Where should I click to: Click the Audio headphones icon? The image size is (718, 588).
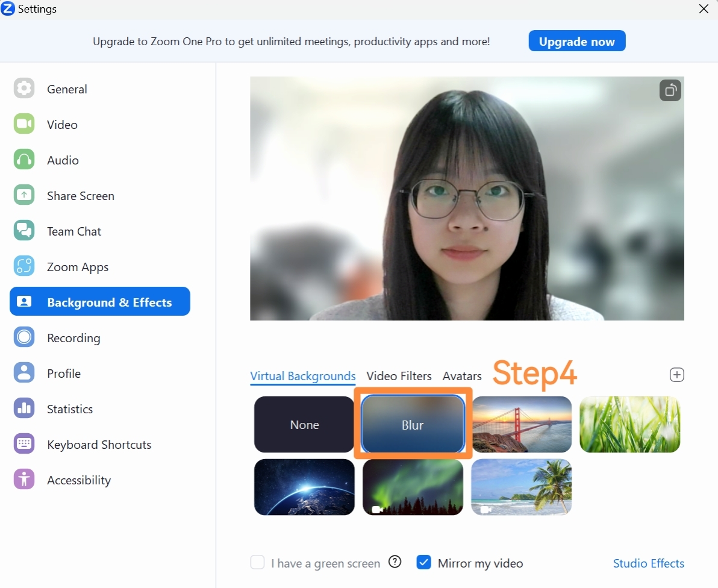[24, 160]
